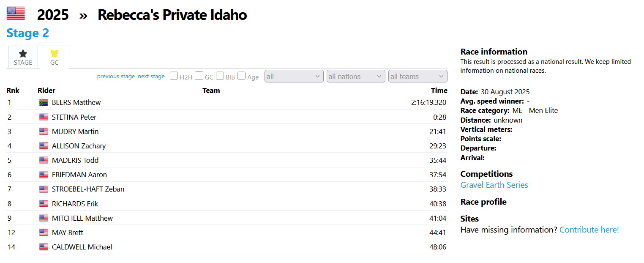This screenshot has height=263, width=644.
Task: Tick the BIB checkbox
Action: [x=220, y=76]
